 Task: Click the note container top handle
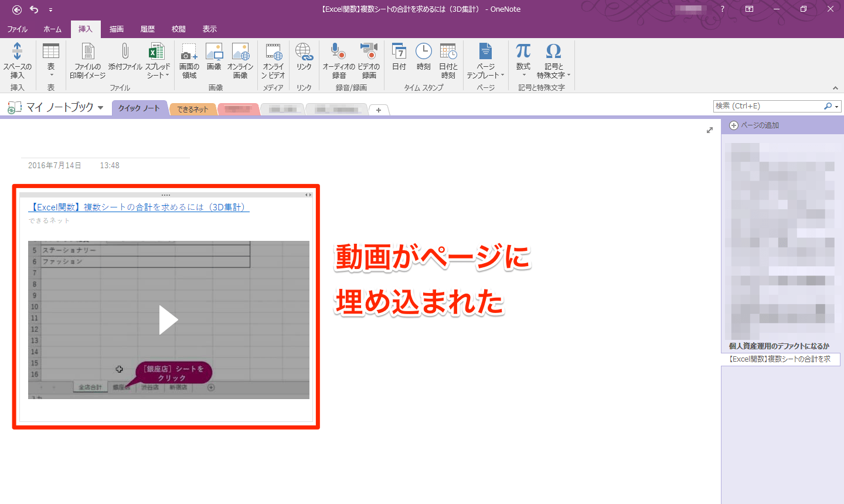click(166, 195)
